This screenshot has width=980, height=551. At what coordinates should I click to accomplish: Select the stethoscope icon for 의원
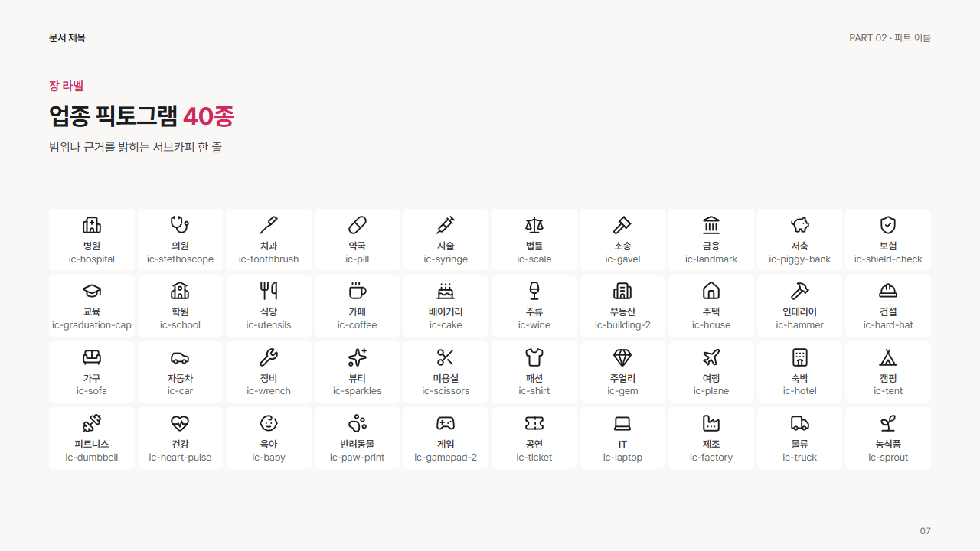[x=180, y=225]
